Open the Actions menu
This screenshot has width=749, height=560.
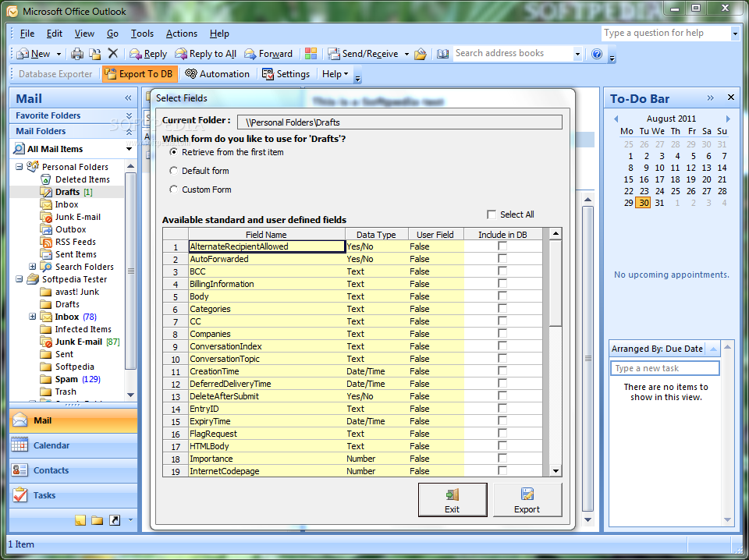[x=181, y=34]
